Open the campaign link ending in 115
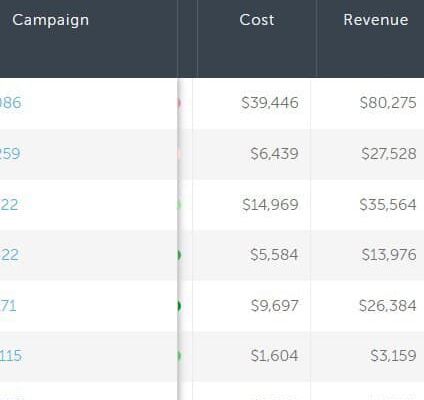Image resolution: width=424 pixels, height=400 pixels. (x=11, y=356)
